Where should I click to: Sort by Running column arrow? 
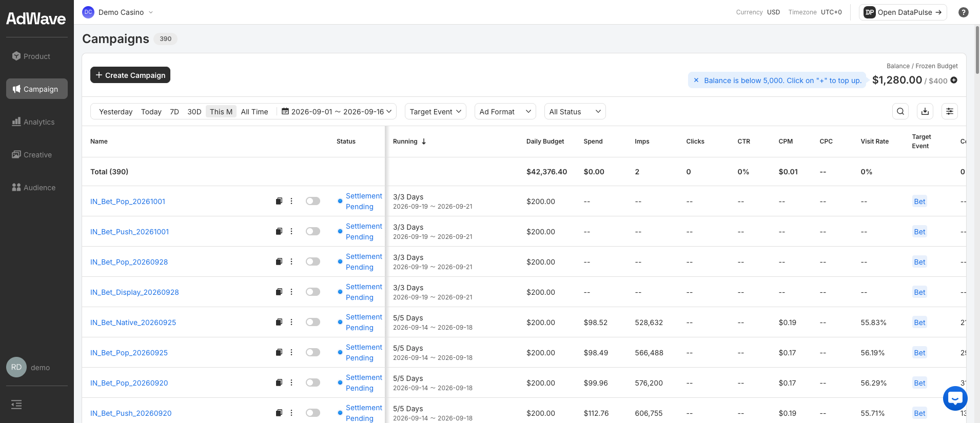click(x=424, y=142)
